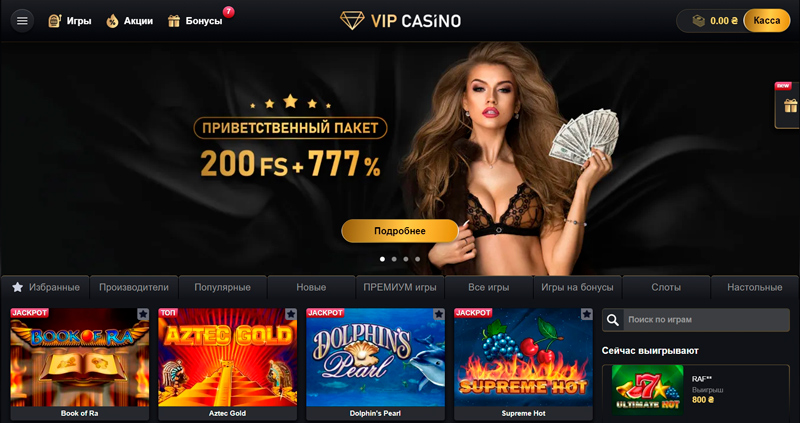Screen dimensions: 800x423
Task: Add Supreme Hot to favorites
Action: pyautogui.click(x=587, y=314)
